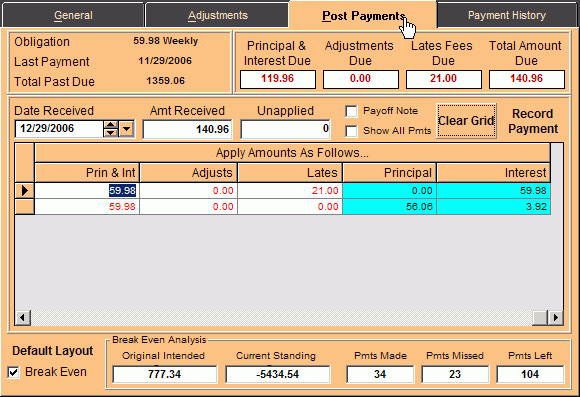Screen dimensions: 580x397
Task: Click the Unapplied amount field
Action: tap(285, 129)
